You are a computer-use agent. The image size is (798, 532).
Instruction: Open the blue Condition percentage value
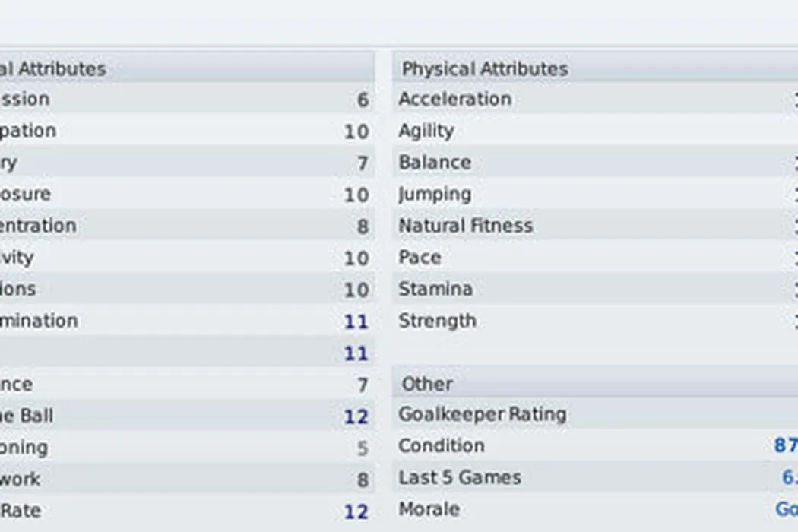pos(785,446)
